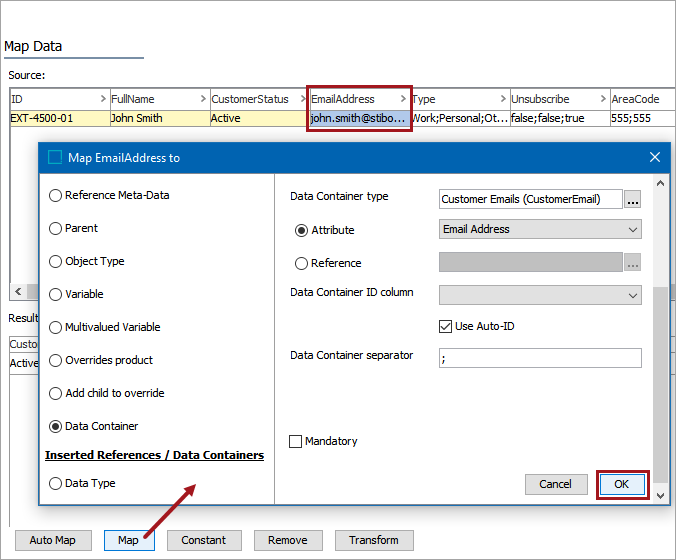This screenshot has height=560, width=676.
Task: Close the Map EmailAddress dialog
Action: click(x=655, y=157)
